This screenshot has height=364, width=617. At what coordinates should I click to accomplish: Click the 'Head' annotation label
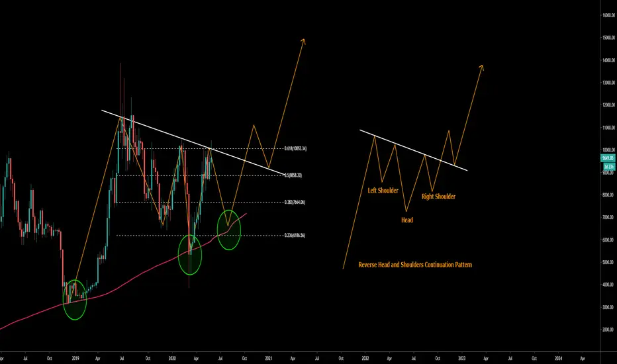click(x=407, y=220)
